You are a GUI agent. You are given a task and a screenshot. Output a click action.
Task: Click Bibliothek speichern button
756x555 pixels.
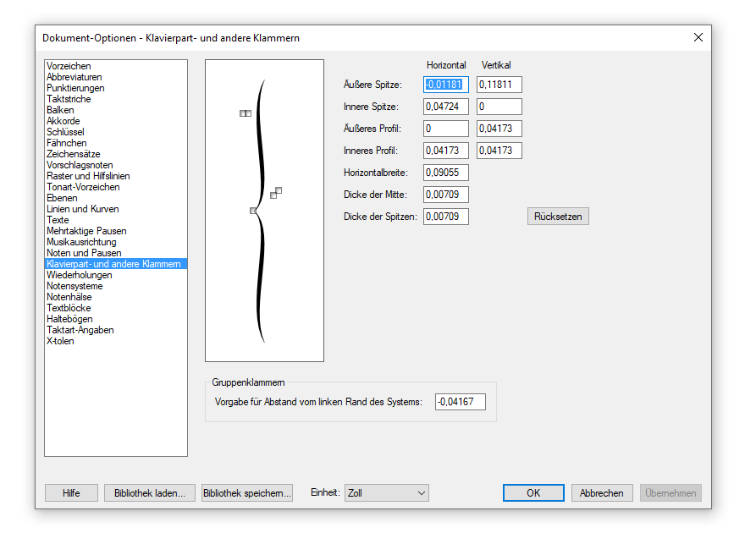pyautogui.click(x=247, y=493)
